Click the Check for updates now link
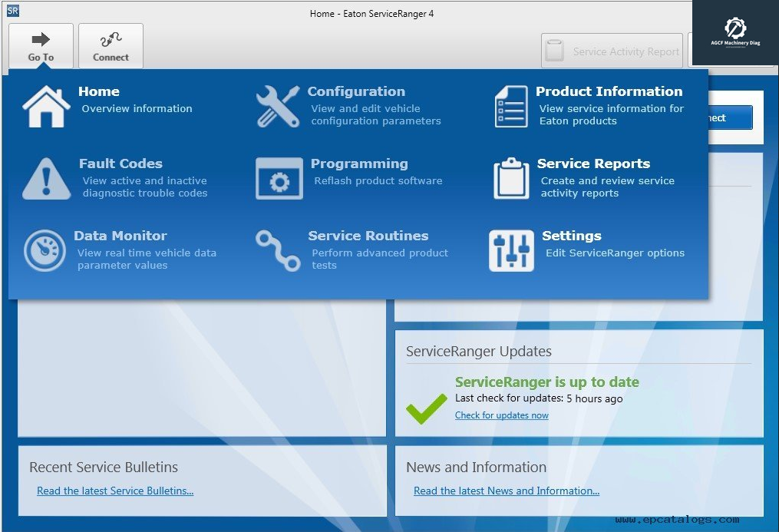This screenshot has width=779, height=532. pyautogui.click(x=501, y=415)
